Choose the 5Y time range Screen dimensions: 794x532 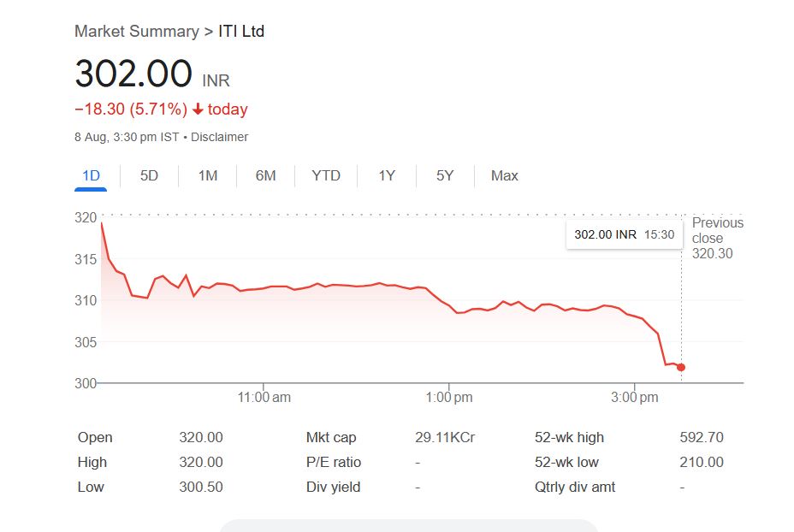[x=445, y=176]
